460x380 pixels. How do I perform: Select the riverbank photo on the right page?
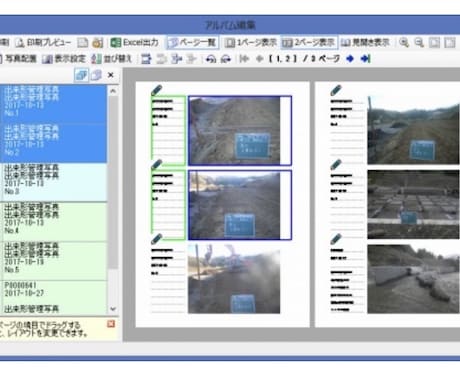[x=413, y=279]
